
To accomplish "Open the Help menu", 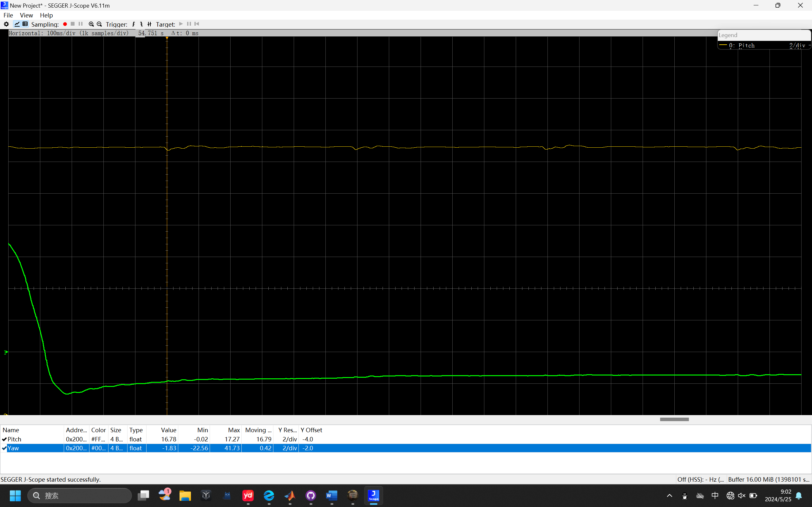I will [46, 15].
